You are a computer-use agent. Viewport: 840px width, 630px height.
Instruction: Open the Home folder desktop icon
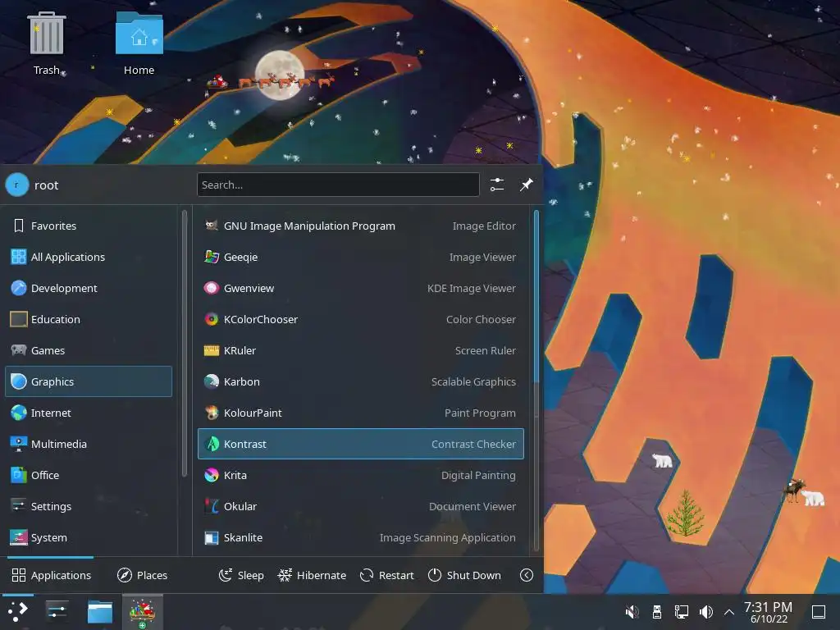tap(139, 44)
